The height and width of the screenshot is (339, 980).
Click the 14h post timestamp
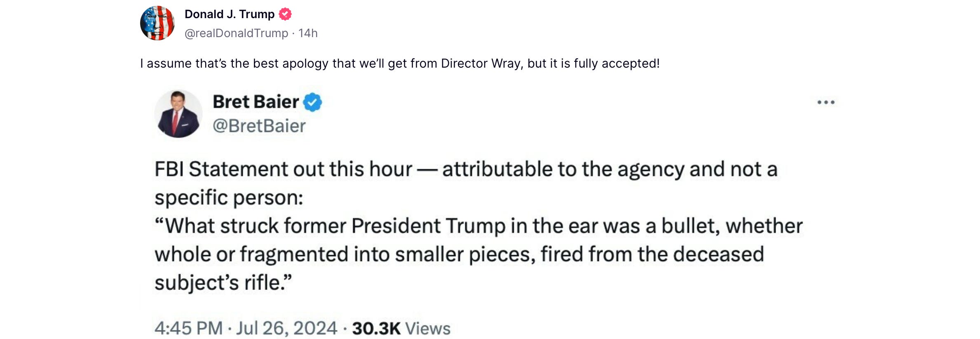(x=308, y=33)
